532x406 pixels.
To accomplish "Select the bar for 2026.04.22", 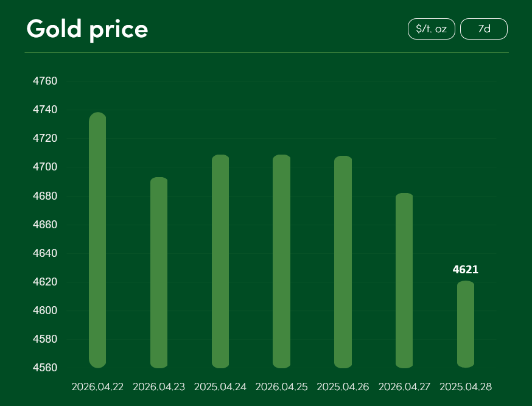I will tap(97, 240).
